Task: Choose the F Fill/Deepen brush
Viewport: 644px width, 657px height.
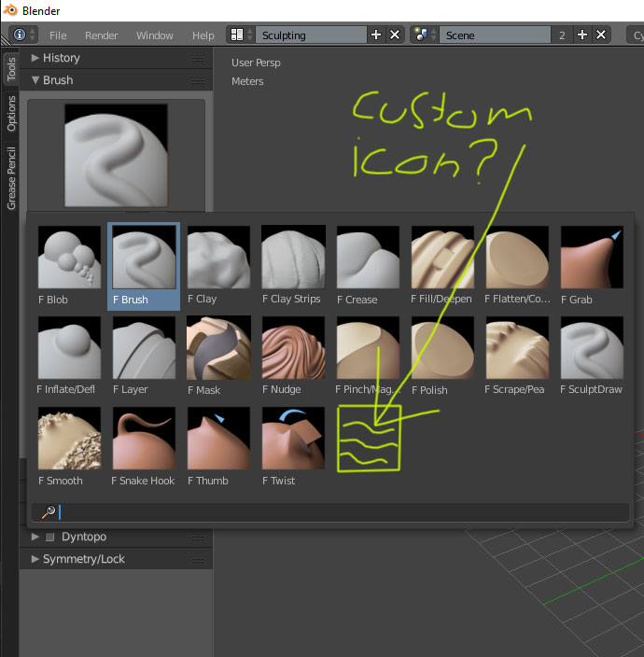Action: pos(442,257)
